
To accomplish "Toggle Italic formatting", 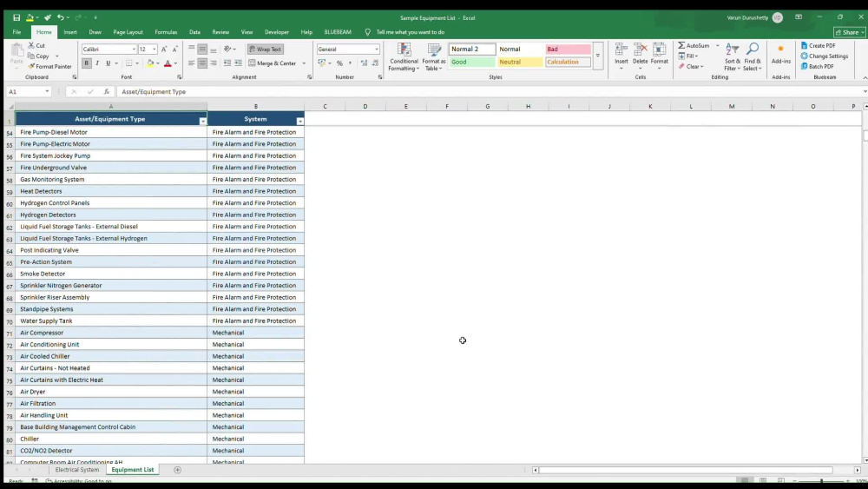I will (x=97, y=63).
